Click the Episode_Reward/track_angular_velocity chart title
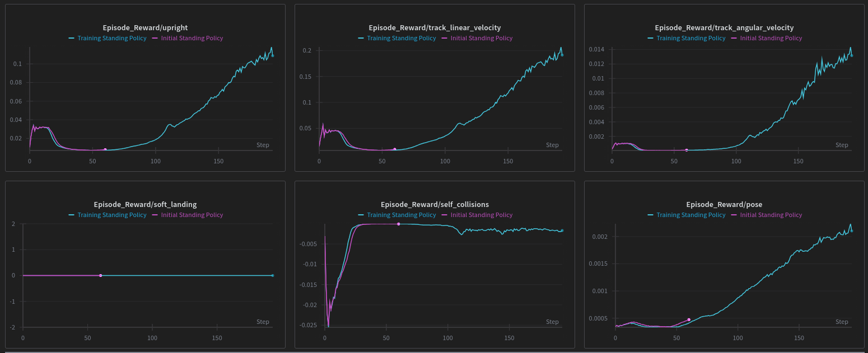This screenshot has height=353, width=868. [x=724, y=27]
